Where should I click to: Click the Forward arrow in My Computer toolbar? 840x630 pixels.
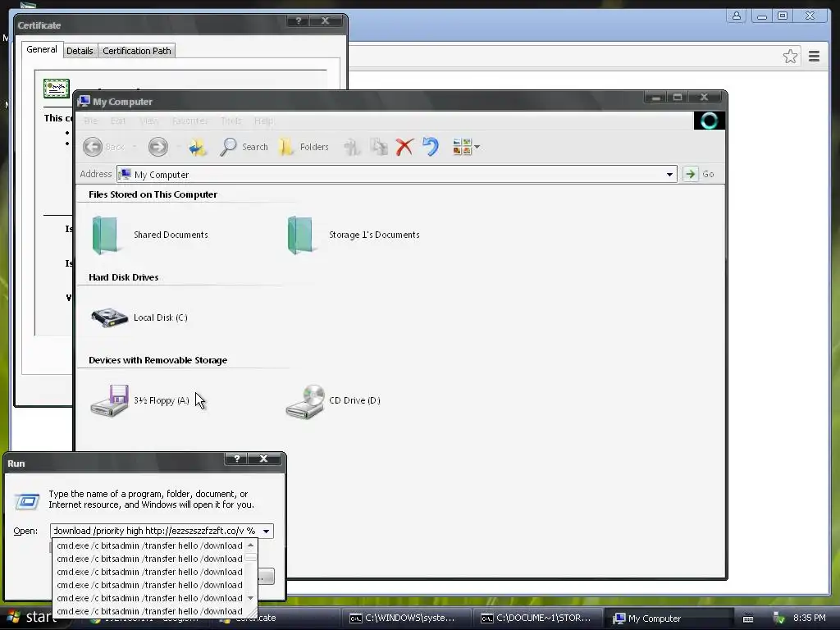(158, 147)
